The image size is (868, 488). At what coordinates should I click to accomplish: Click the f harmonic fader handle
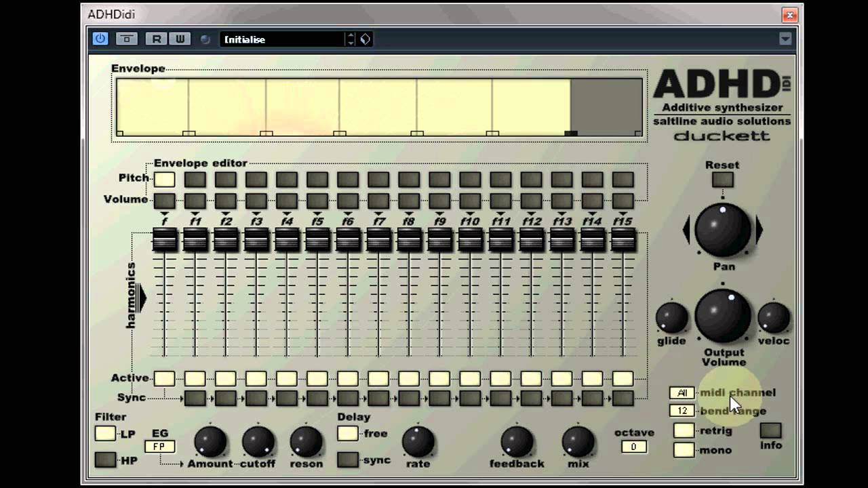point(164,239)
